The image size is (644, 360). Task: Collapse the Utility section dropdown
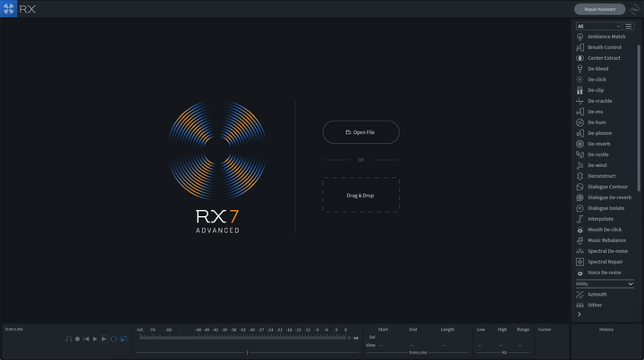(605, 284)
